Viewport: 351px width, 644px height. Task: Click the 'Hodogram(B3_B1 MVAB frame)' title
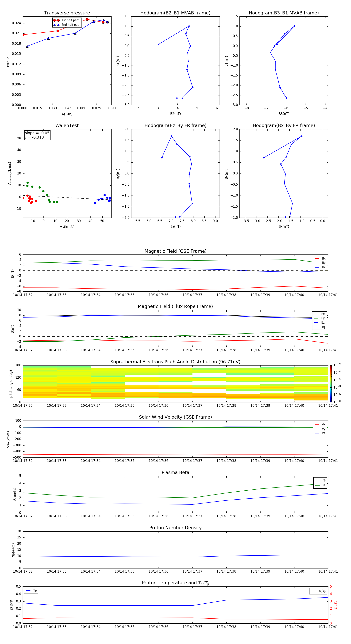[x=284, y=13]
